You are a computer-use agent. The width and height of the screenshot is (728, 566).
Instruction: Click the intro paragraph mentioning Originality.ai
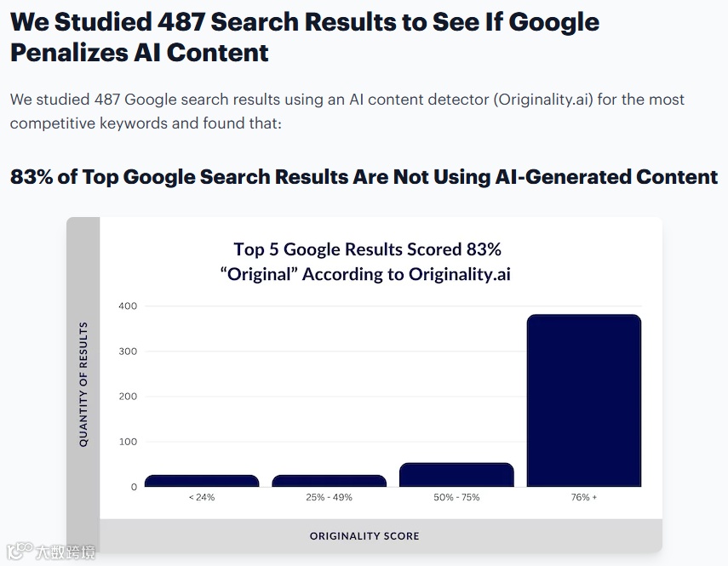click(x=347, y=111)
